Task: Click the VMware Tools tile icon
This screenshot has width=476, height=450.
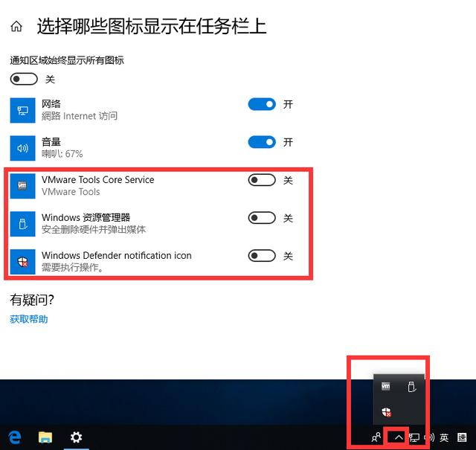Action: [23, 185]
